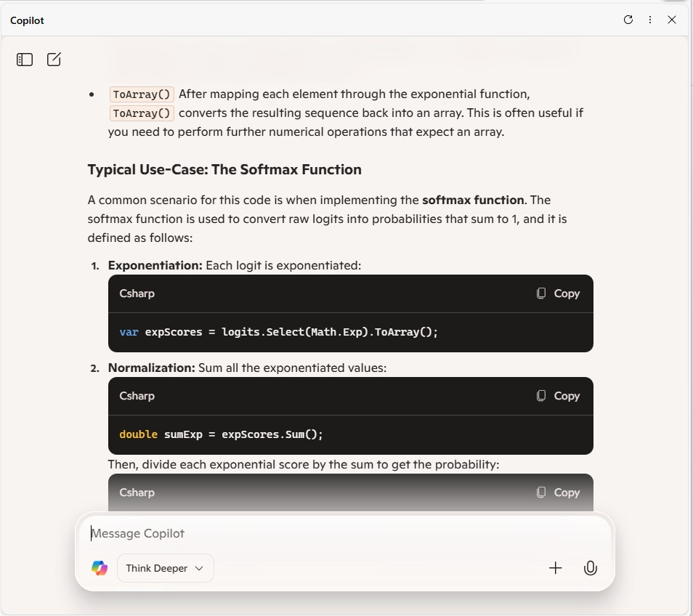Activate the microphone voice input
Screen dimensions: 693x616
point(591,568)
